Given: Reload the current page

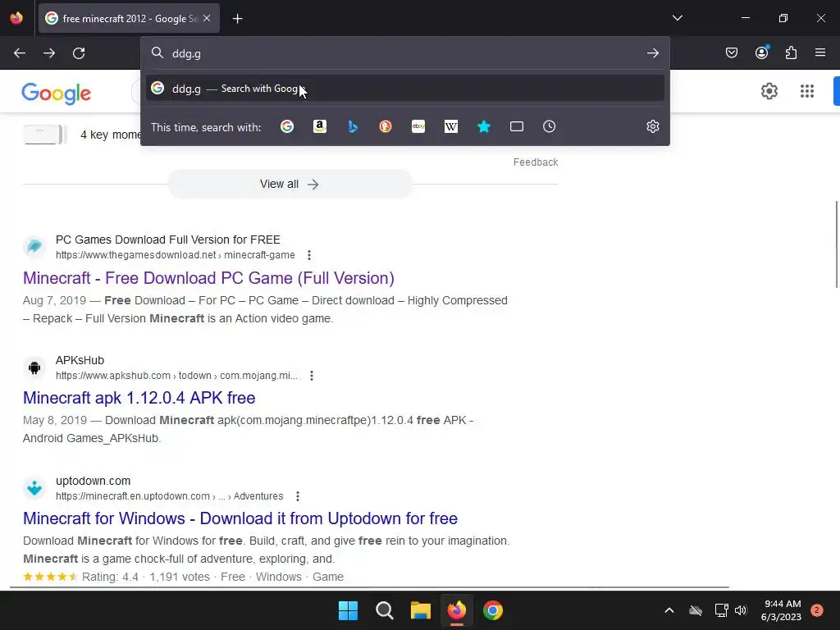Looking at the screenshot, I should pos(79,53).
